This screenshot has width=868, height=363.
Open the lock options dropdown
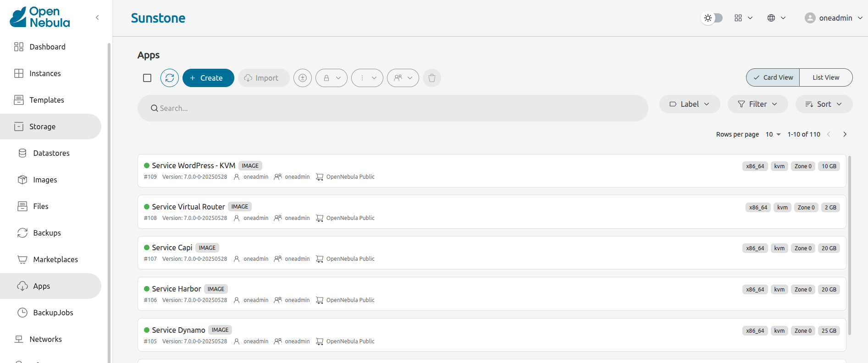(332, 78)
